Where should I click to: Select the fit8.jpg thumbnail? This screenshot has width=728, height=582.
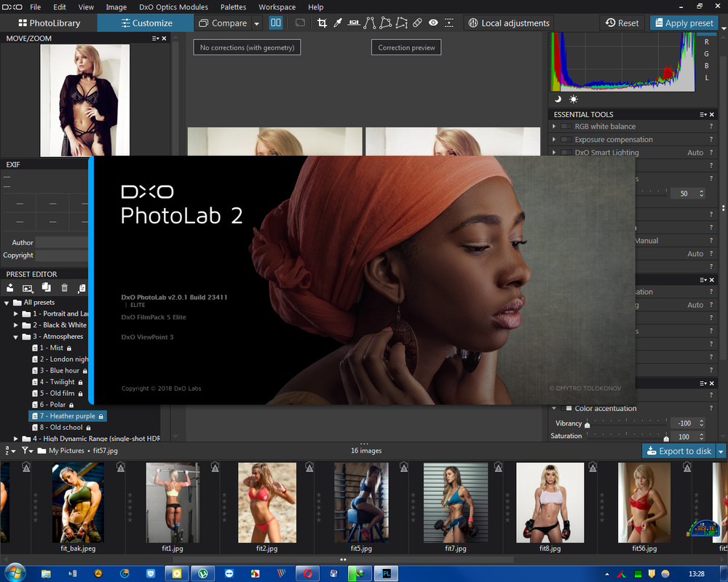tap(550, 503)
